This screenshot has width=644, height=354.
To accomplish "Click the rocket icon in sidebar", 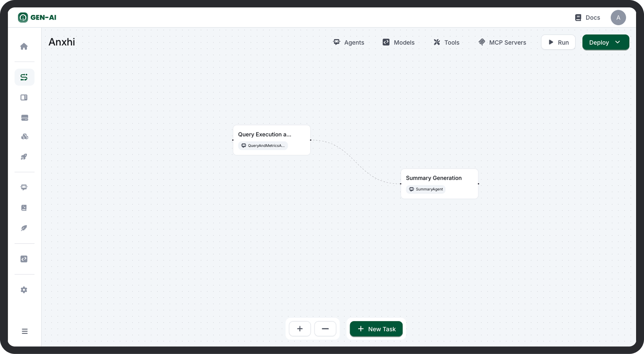I will pyautogui.click(x=24, y=157).
